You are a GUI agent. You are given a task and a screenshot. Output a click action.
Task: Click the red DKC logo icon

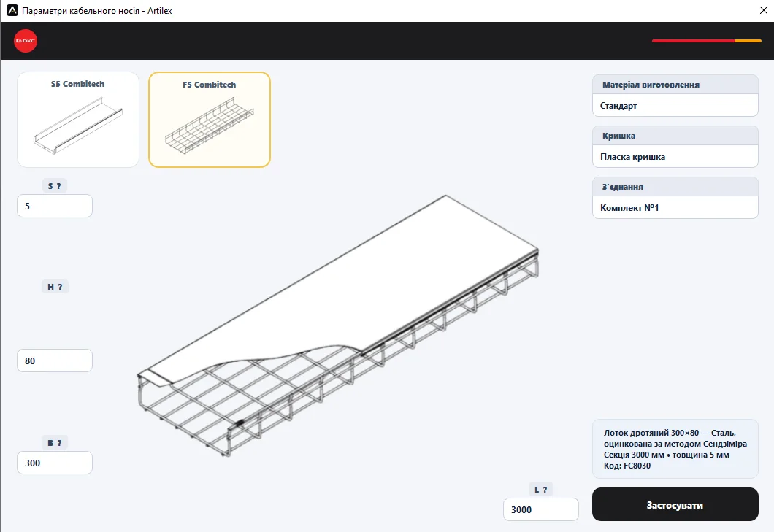click(x=26, y=41)
